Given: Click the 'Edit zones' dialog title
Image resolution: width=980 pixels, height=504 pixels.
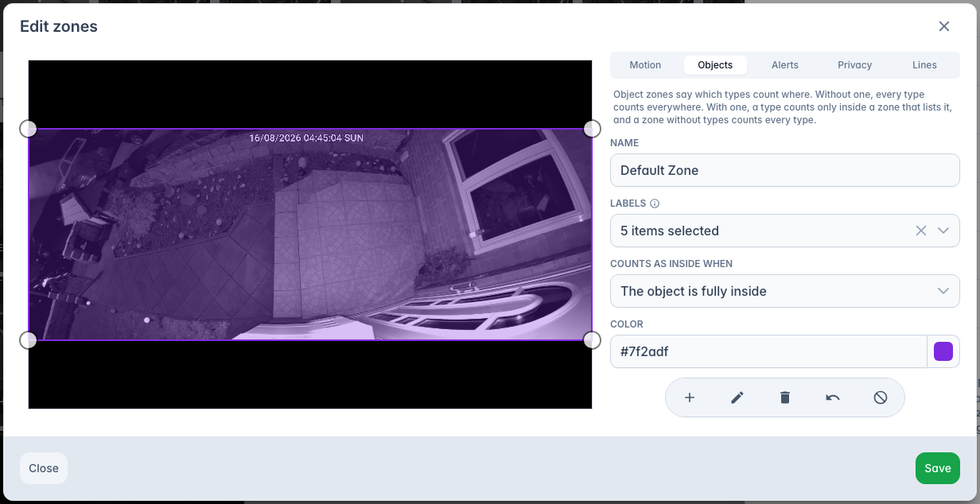Looking at the screenshot, I should click(x=59, y=26).
